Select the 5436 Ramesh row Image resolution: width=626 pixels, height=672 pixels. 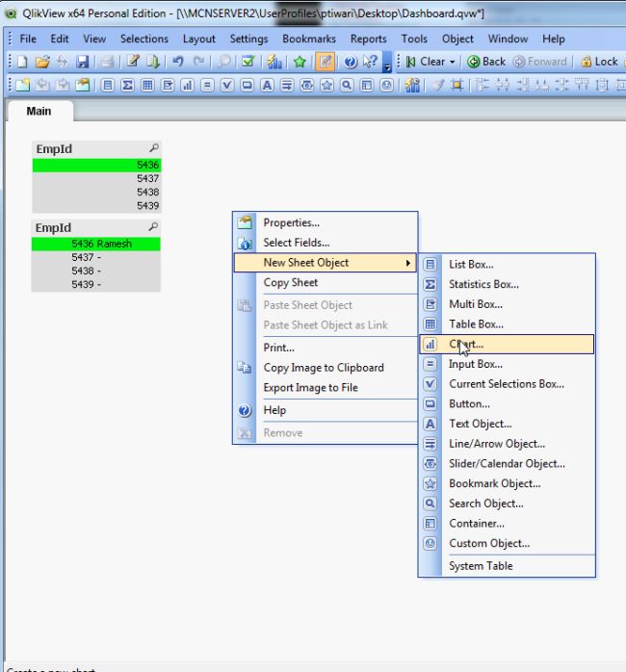[x=96, y=244]
